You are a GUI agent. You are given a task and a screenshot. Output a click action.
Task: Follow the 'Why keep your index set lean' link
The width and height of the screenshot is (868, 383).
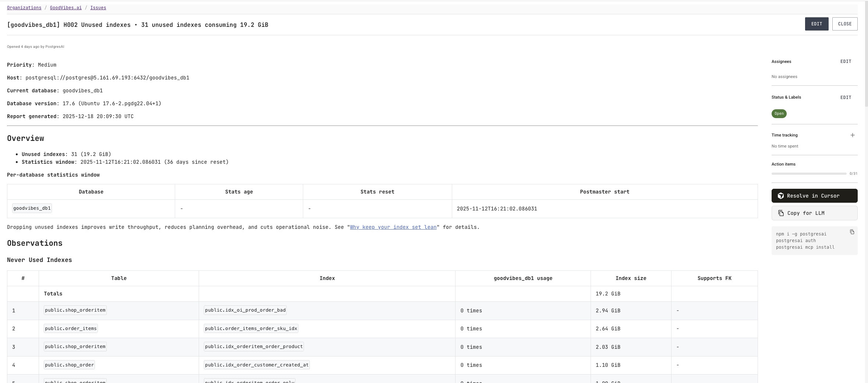tap(393, 227)
